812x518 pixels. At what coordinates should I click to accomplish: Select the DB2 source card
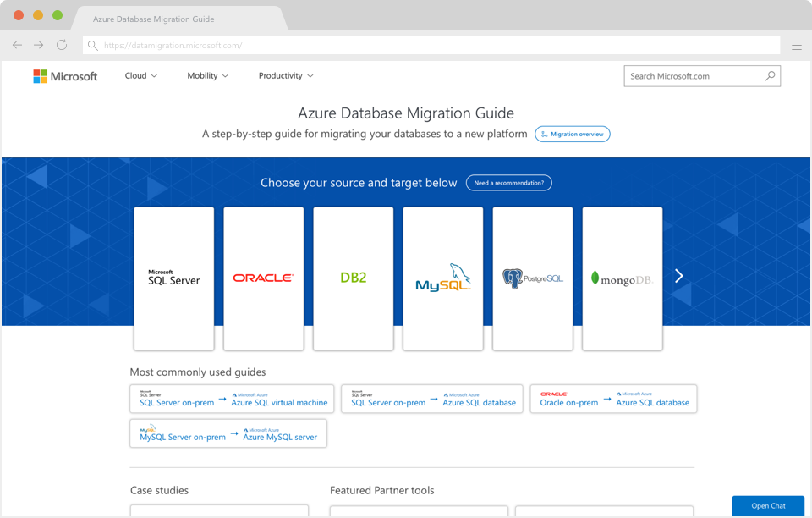coord(354,278)
